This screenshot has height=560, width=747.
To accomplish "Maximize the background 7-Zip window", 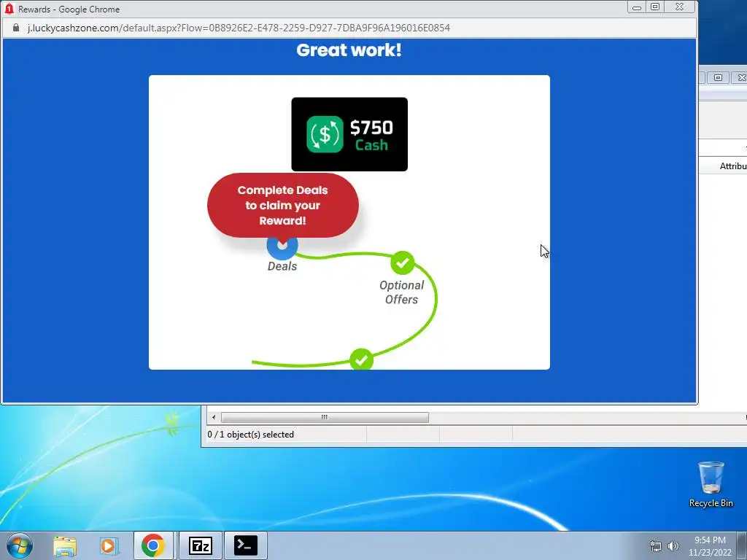I will coord(718,77).
